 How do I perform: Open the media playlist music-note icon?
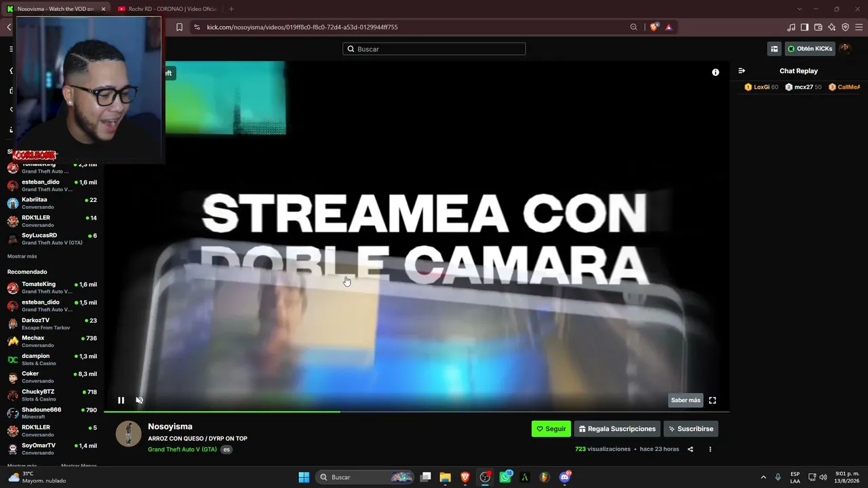(791, 27)
